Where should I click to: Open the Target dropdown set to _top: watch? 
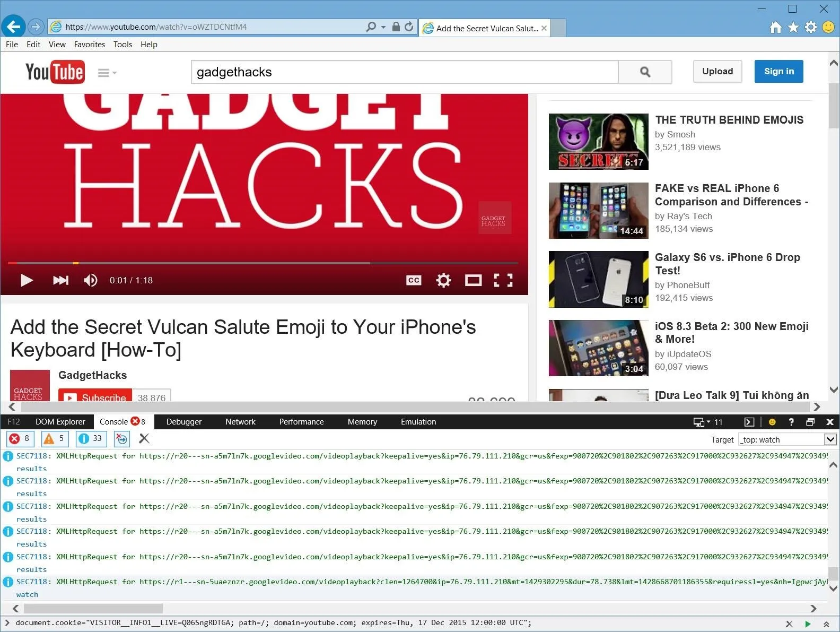[x=788, y=439]
